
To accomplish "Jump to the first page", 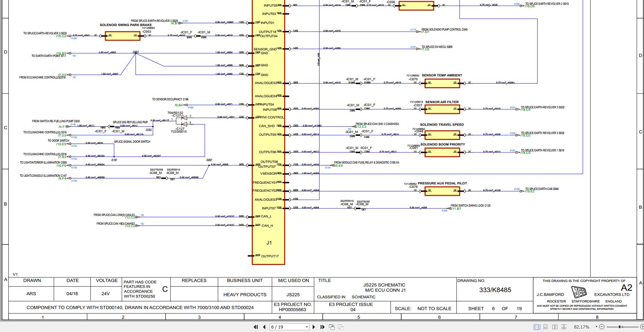I will 256,327.
